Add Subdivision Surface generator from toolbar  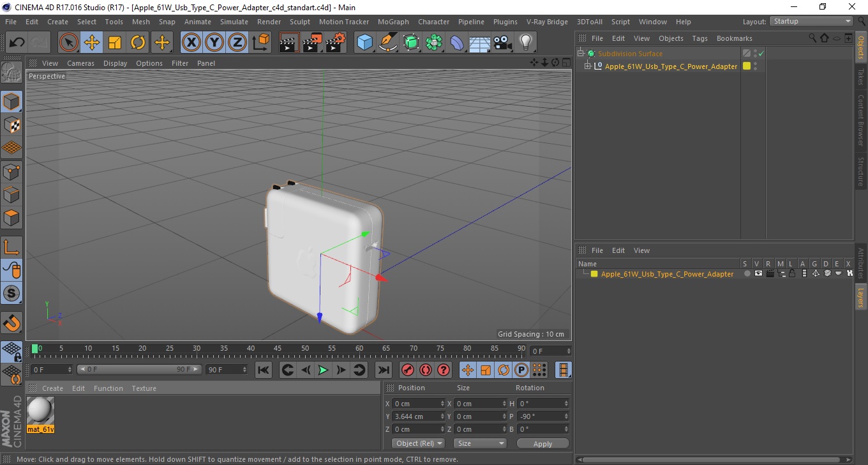[x=411, y=43]
